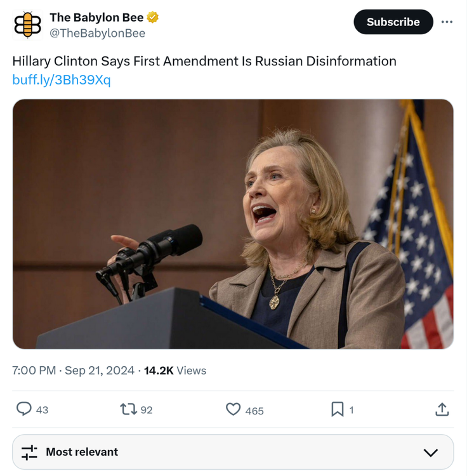Click the gold verified badge
The image size is (467, 476).
[x=153, y=17]
